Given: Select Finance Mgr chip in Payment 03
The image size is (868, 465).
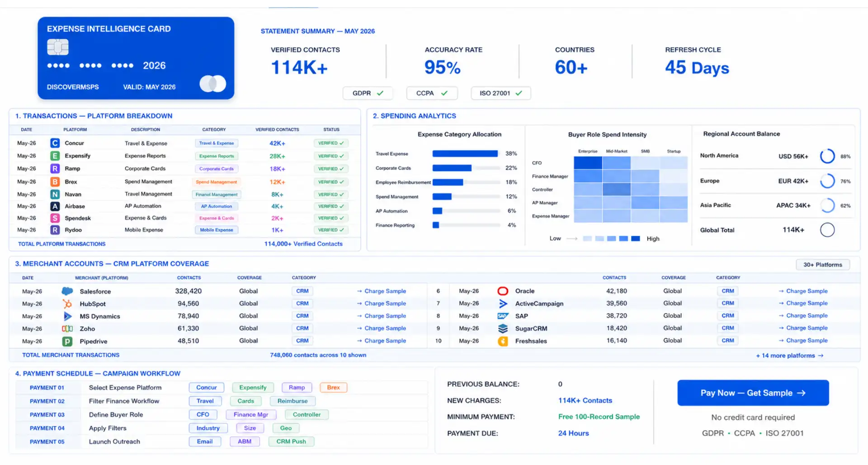Looking at the screenshot, I should coord(251,415).
